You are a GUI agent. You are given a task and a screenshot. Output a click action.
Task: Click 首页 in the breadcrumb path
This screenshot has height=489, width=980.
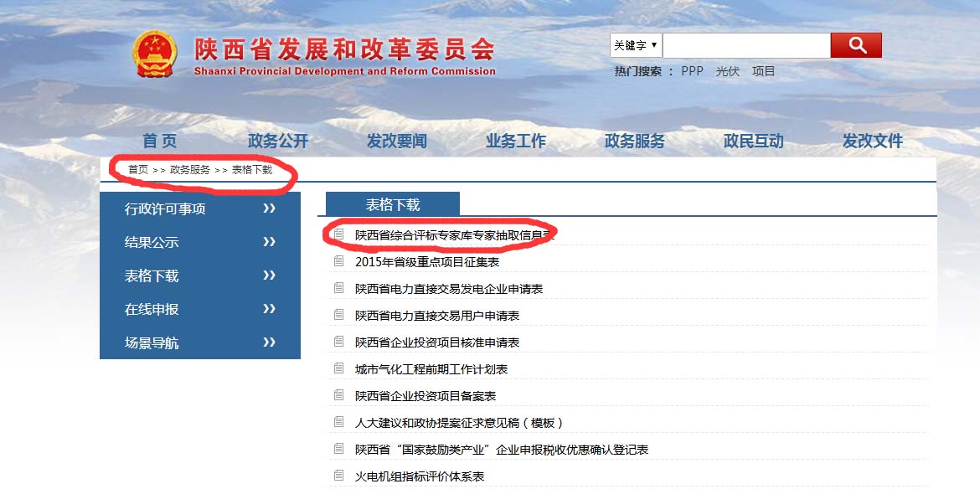[x=137, y=169]
